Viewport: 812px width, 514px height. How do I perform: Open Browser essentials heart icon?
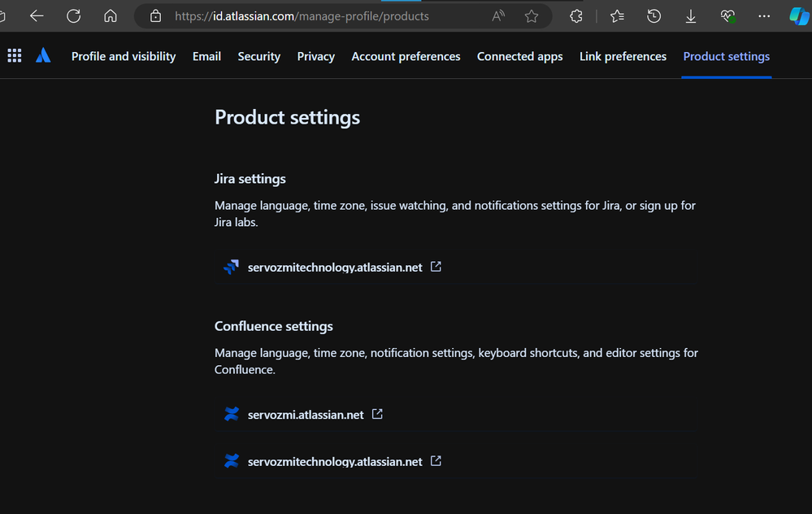tap(727, 16)
